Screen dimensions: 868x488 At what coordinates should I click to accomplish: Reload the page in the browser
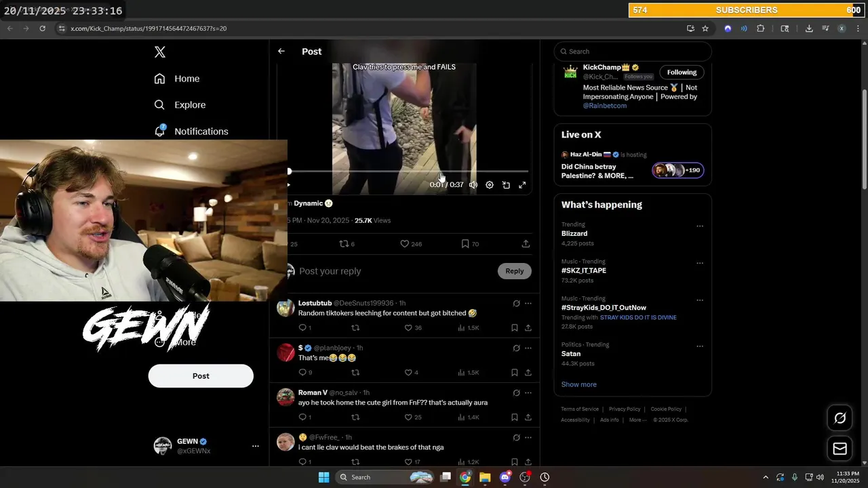(x=42, y=28)
